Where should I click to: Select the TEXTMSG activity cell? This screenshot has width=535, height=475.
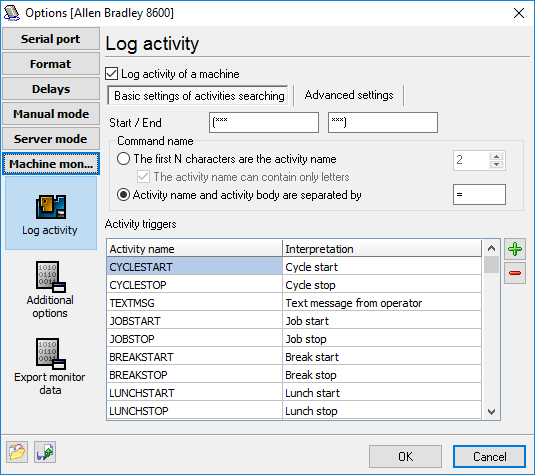[x=194, y=303]
